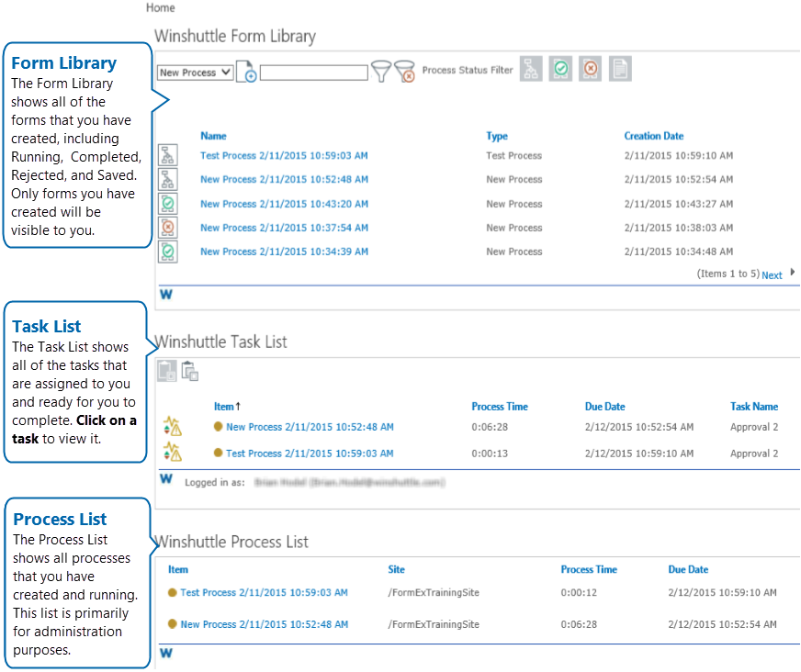Click the form library search box

click(313, 73)
